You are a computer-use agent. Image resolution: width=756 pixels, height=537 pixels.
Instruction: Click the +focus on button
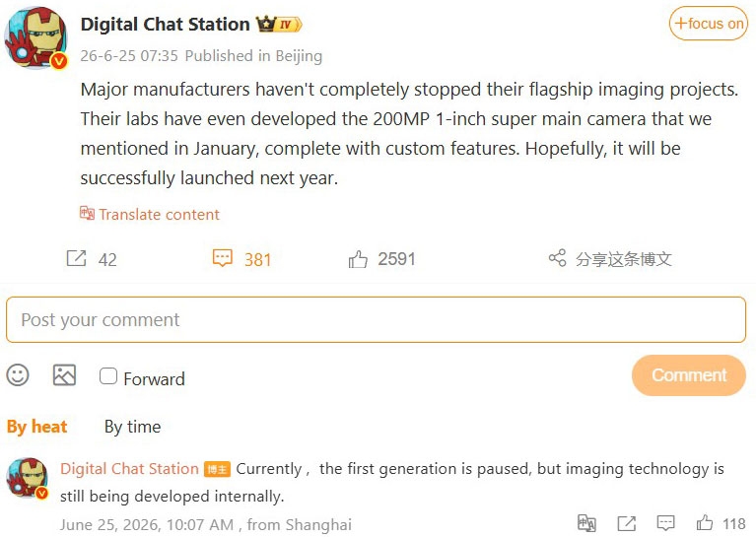coord(709,23)
